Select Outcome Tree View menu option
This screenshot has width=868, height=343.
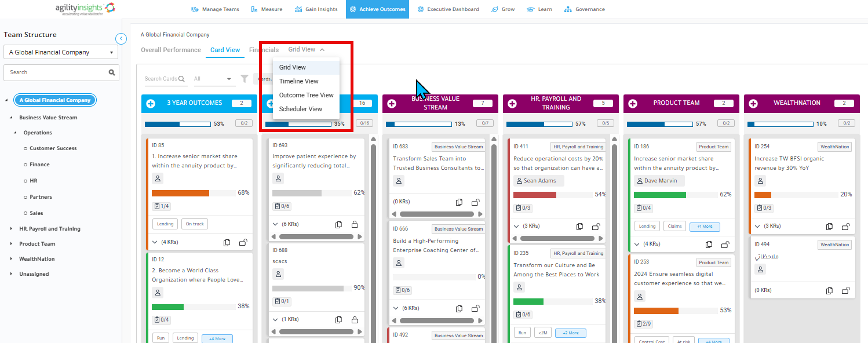306,96
